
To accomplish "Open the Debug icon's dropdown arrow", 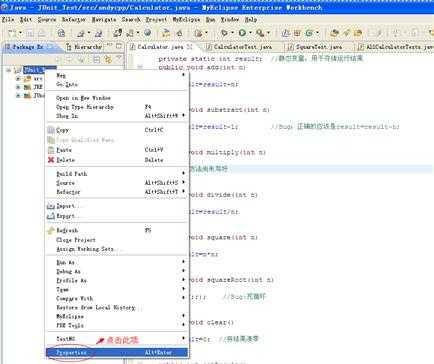I will pos(232,33).
